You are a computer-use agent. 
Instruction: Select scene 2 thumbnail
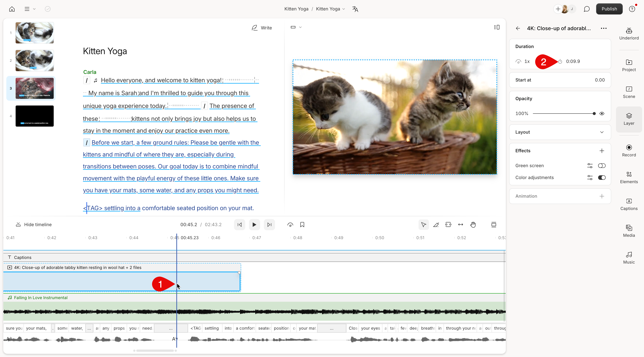point(34,60)
